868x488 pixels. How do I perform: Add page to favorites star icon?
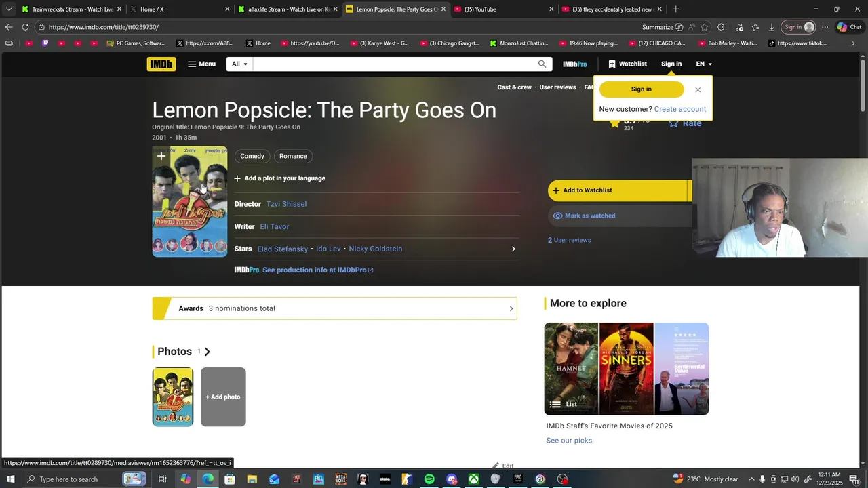tap(705, 27)
